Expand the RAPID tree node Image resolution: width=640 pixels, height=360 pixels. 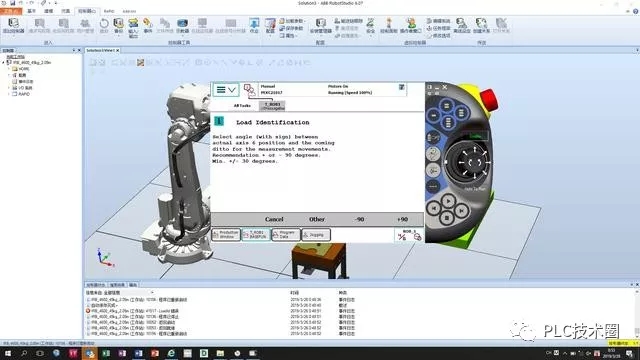9,94
